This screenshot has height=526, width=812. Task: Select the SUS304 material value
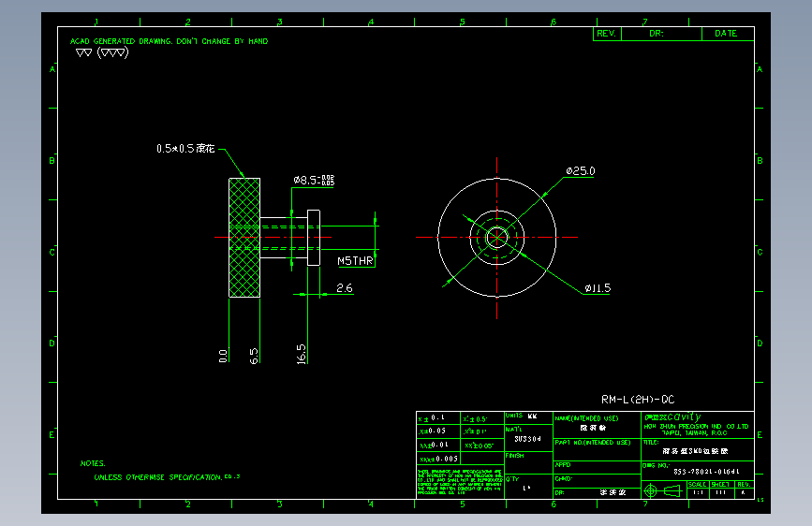[527, 439]
